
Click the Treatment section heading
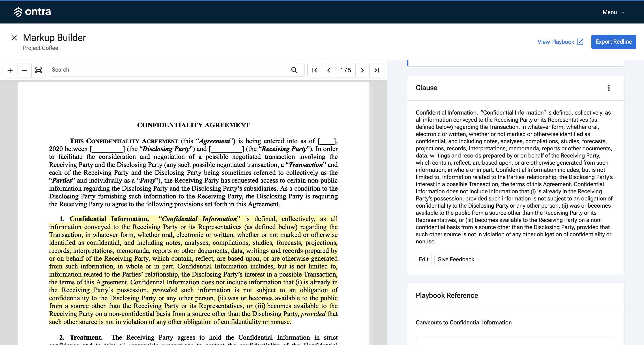(86, 337)
